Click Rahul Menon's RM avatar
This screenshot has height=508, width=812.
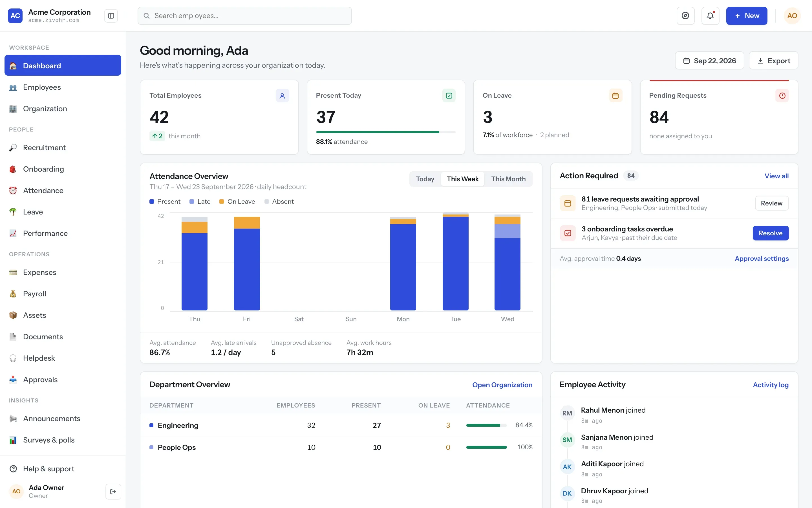point(567,413)
